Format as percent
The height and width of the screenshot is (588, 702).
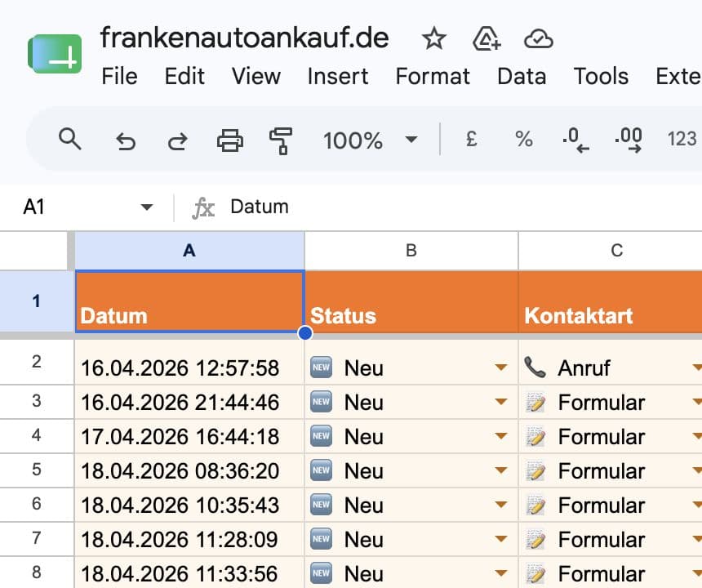click(x=524, y=140)
